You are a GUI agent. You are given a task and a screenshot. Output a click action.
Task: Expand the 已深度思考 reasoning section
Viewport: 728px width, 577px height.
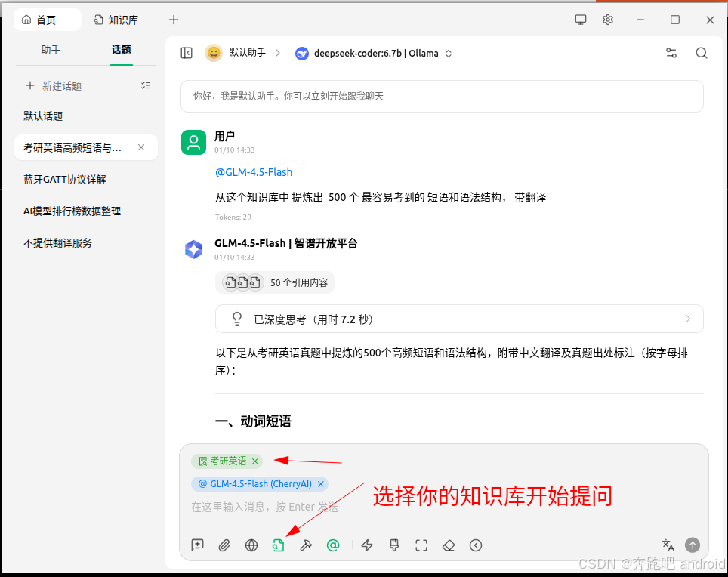tap(687, 319)
